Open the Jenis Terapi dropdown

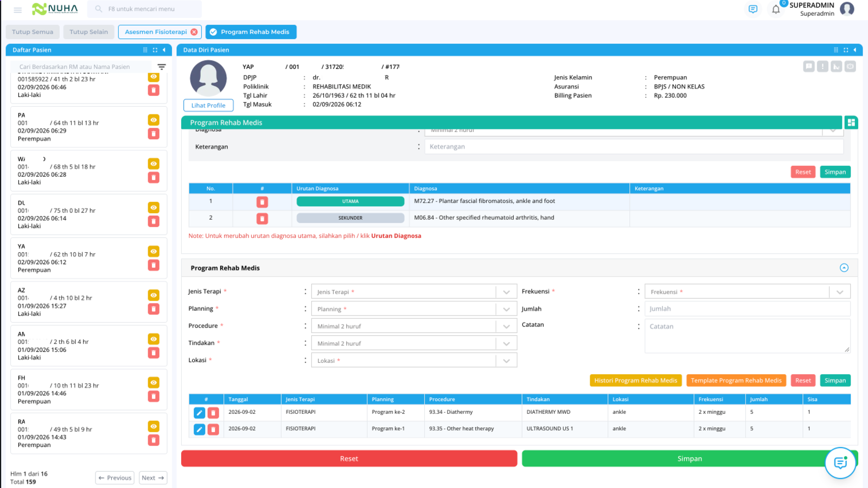tap(414, 292)
